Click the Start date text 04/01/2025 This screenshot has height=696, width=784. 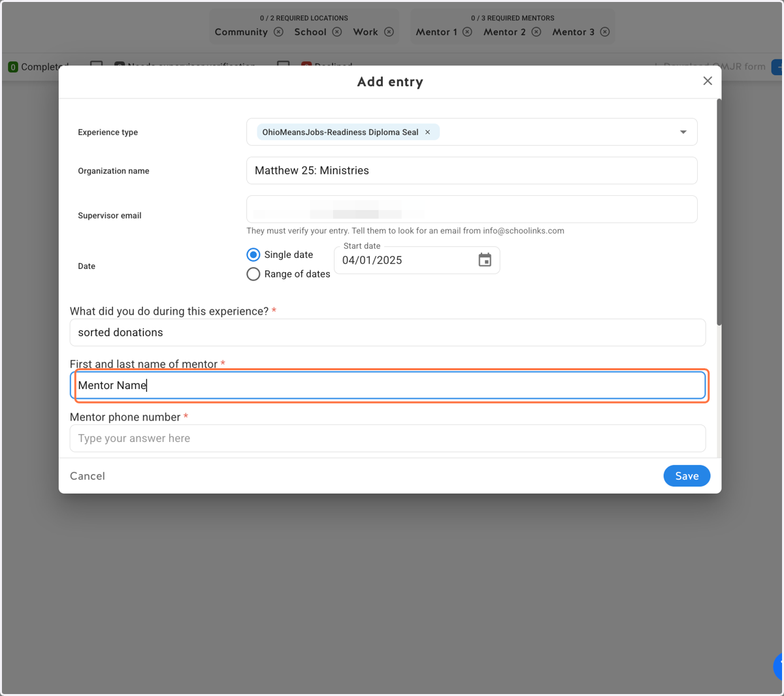coord(372,260)
